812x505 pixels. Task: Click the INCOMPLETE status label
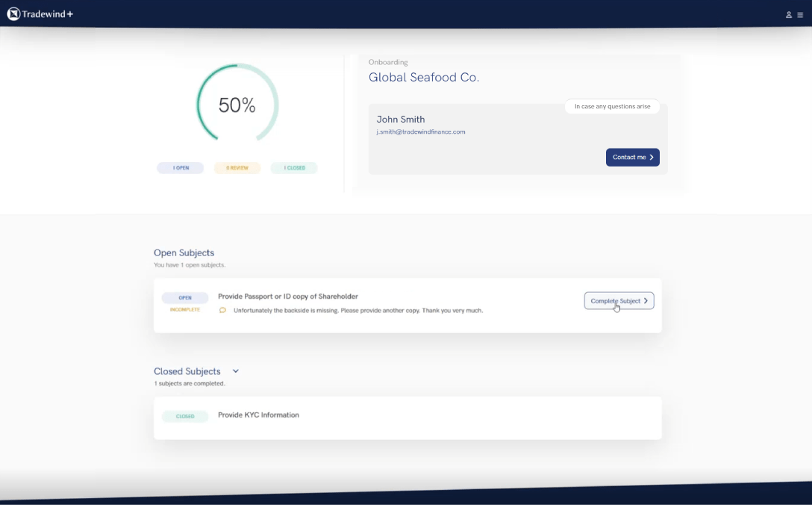tap(184, 309)
